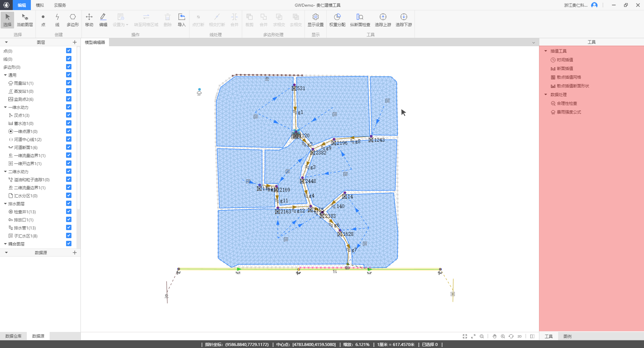Viewport: 644px width, 348px height.
Task: Switch to the 数据仓库 bottom tab
Action: point(13,336)
